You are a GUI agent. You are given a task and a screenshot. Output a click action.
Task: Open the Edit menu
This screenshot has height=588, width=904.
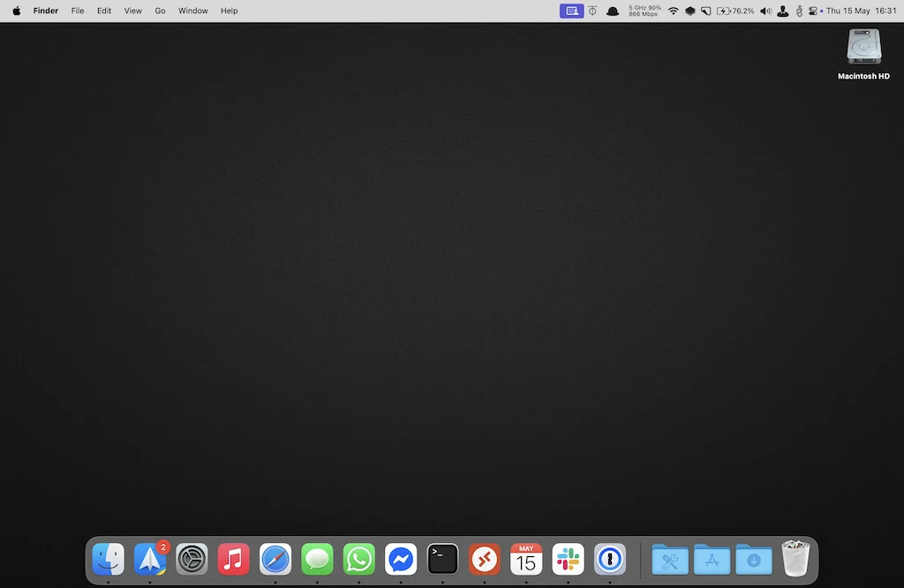(x=104, y=11)
